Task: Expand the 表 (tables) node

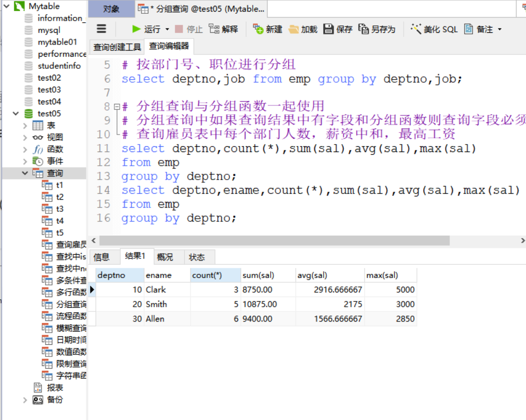Action: tap(25, 126)
